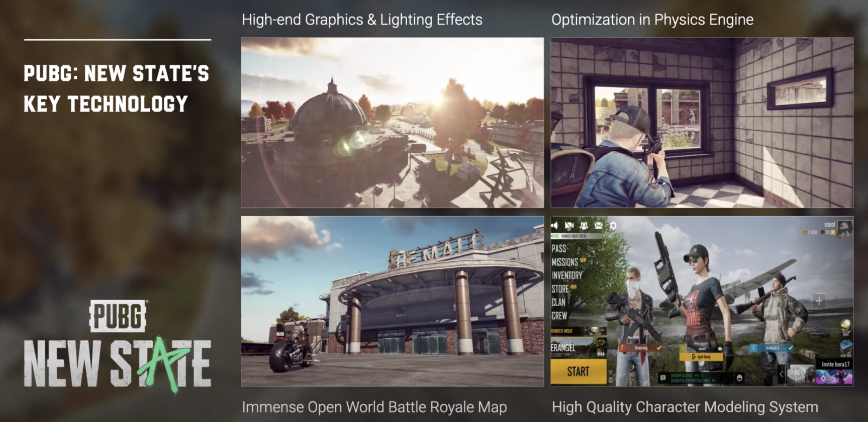Add currency with yellow plus button
This screenshot has height=422, width=868.
(833, 232)
